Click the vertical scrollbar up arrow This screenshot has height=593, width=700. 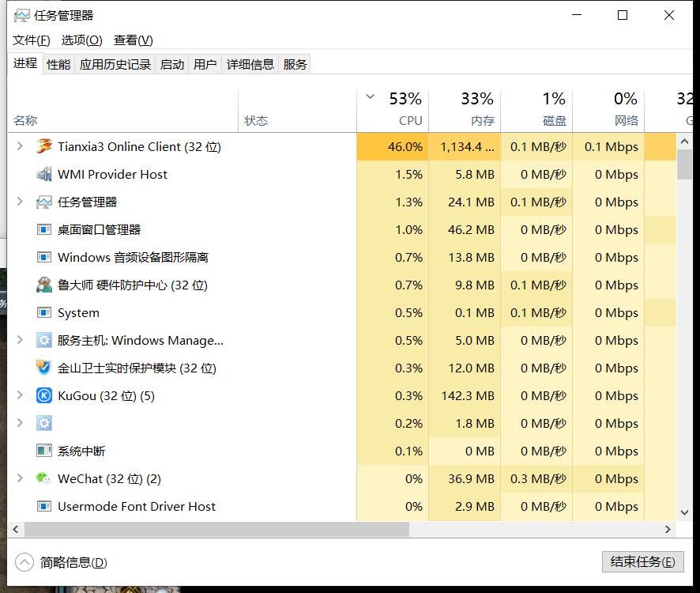click(x=684, y=142)
